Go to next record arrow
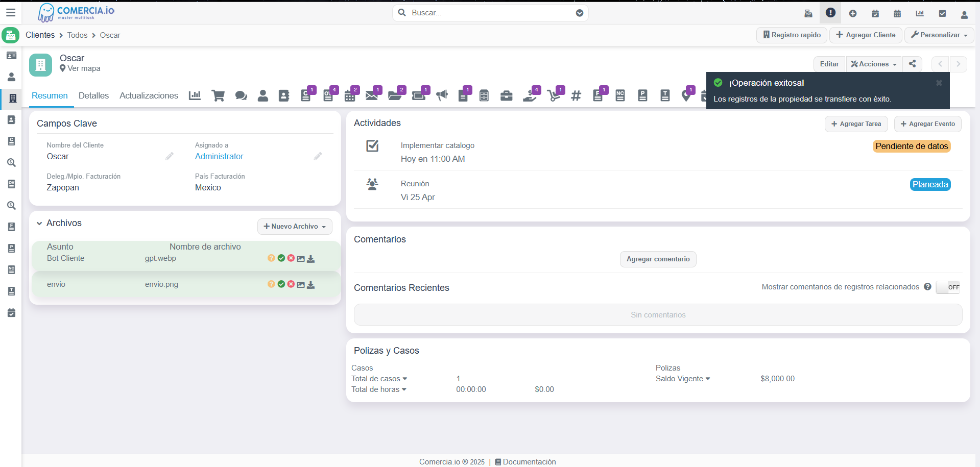The height and width of the screenshot is (467, 980). (959, 64)
